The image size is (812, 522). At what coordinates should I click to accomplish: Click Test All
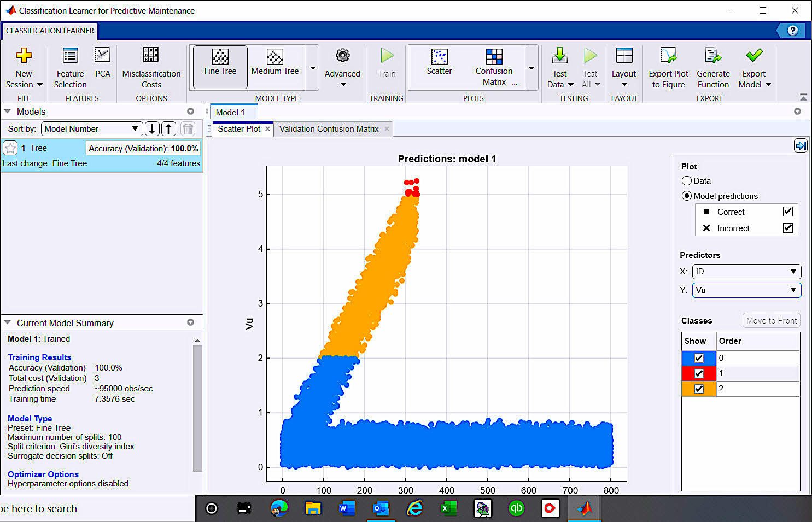pos(591,68)
